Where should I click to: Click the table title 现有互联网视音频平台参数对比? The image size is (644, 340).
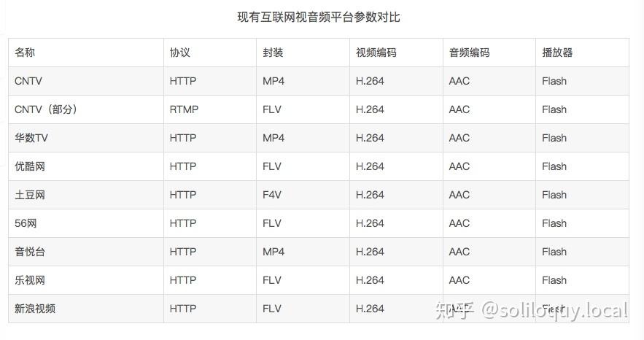point(319,17)
